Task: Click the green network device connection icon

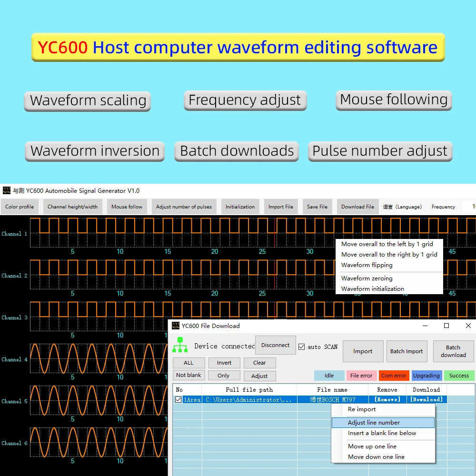Action: click(180, 345)
